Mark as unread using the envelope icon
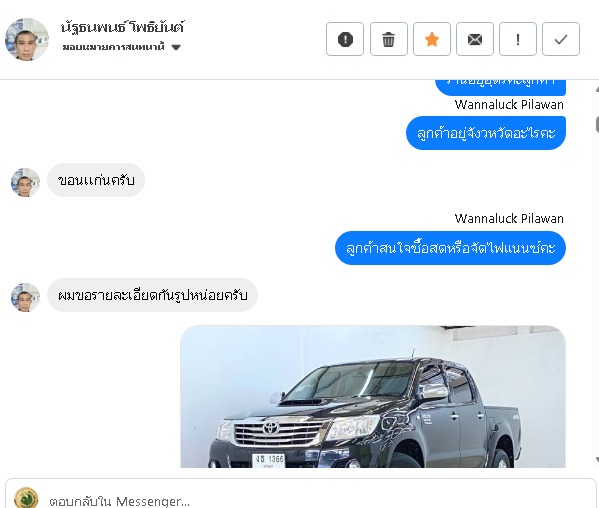 (x=475, y=39)
